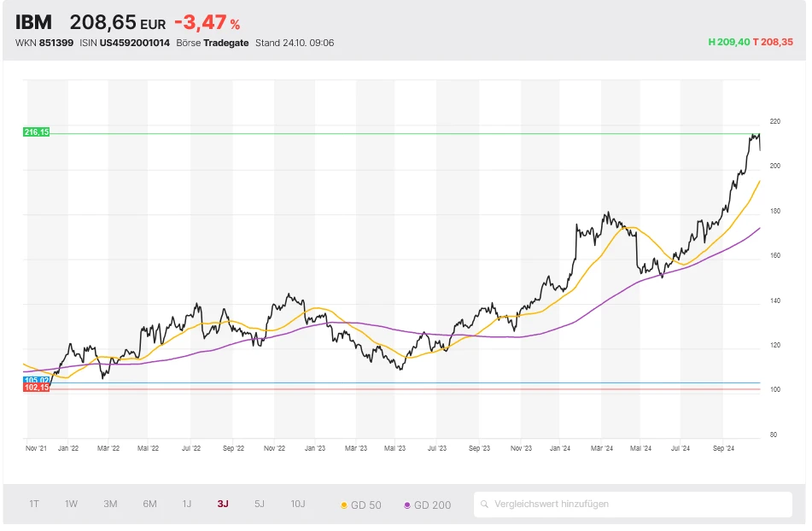Viewport: 812px width, 531px height.
Task: Click the IBM stock title
Action: point(34,22)
